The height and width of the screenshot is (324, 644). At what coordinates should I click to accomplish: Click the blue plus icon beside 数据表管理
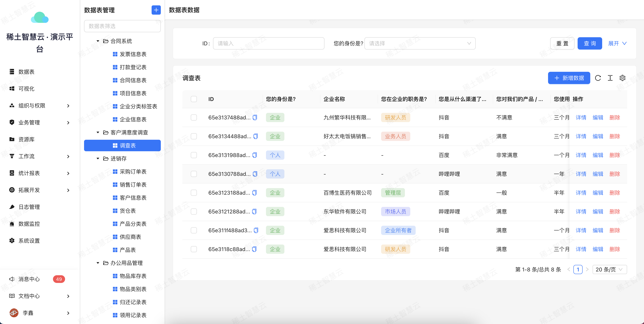(x=156, y=10)
